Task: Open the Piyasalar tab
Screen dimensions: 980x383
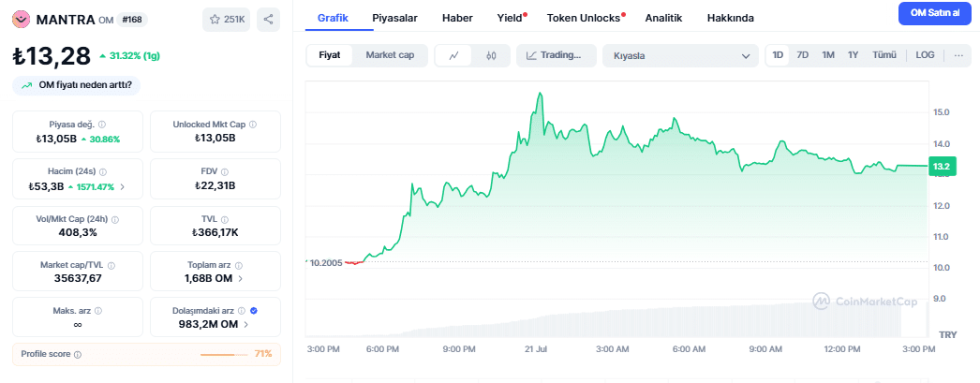Action: click(395, 18)
